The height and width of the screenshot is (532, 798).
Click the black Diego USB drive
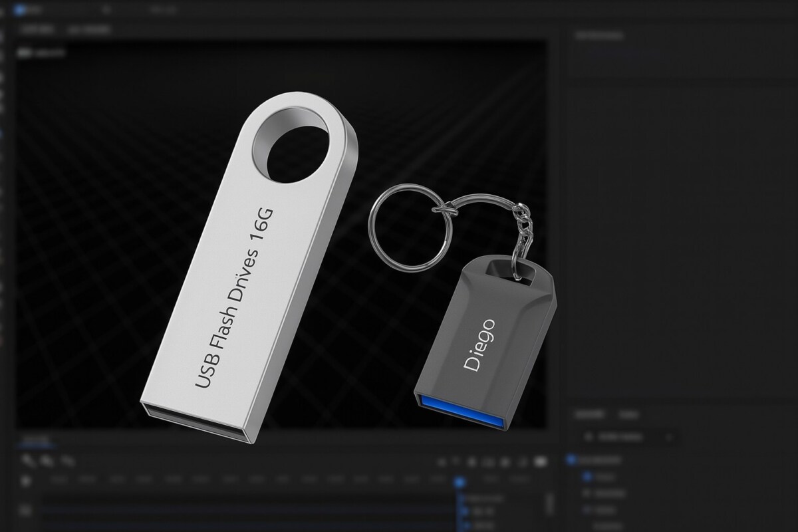point(485,339)
